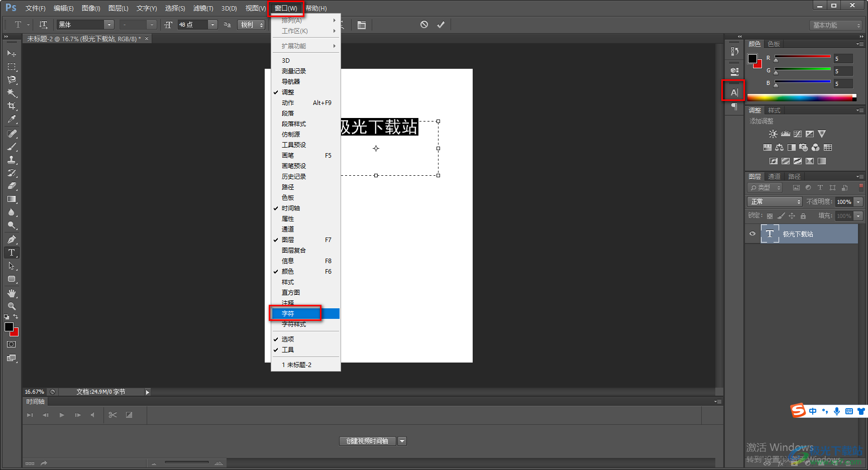Open the 窗口(W) menu
The height and width of the screenshot is (470, 868).
[286, 8]
